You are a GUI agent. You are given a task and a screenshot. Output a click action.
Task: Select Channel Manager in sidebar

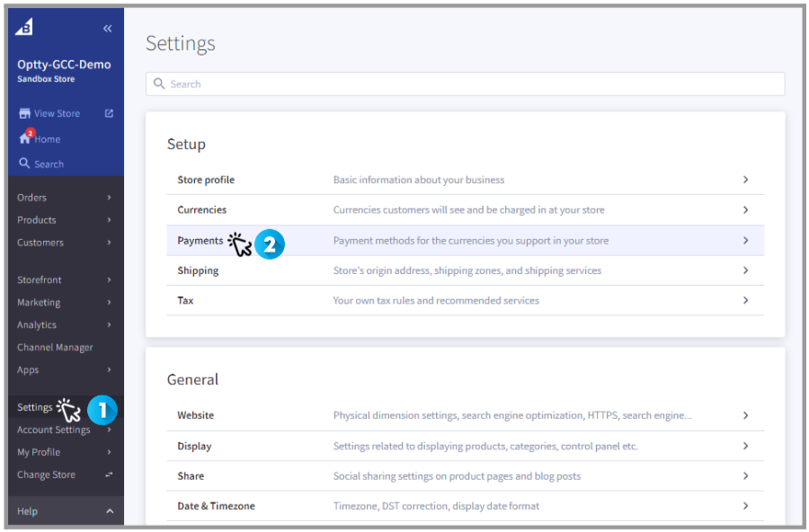point(55,348)
